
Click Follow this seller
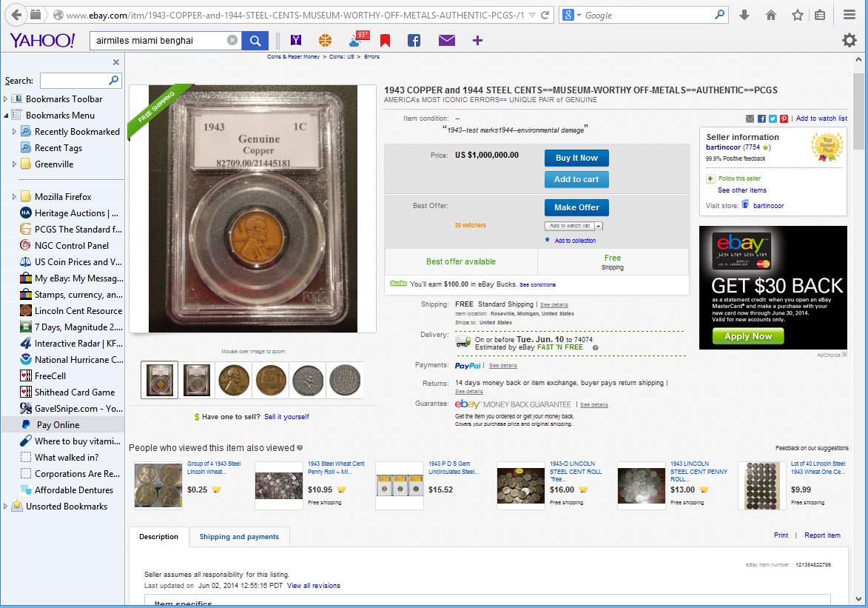tap(739, 178)
